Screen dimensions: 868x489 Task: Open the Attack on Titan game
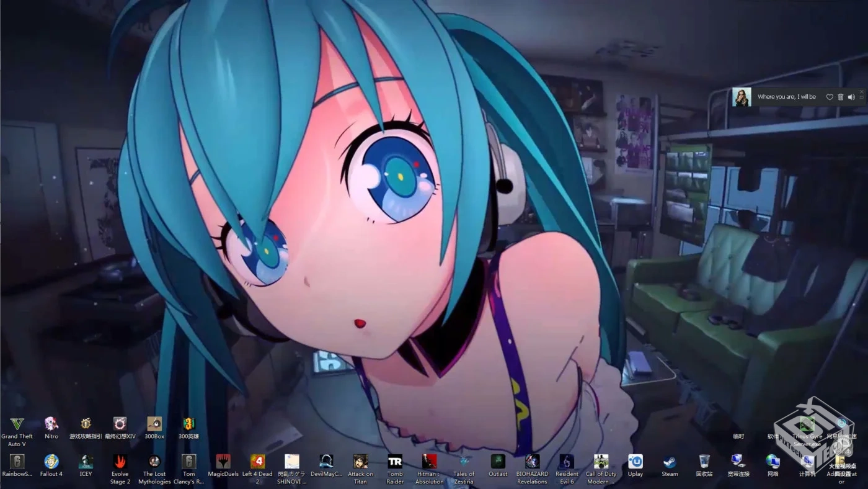(x=360, y=462)
